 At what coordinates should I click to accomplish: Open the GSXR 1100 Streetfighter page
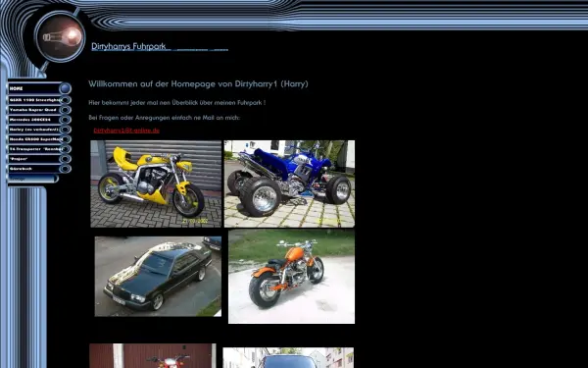[x=36, y=100]
